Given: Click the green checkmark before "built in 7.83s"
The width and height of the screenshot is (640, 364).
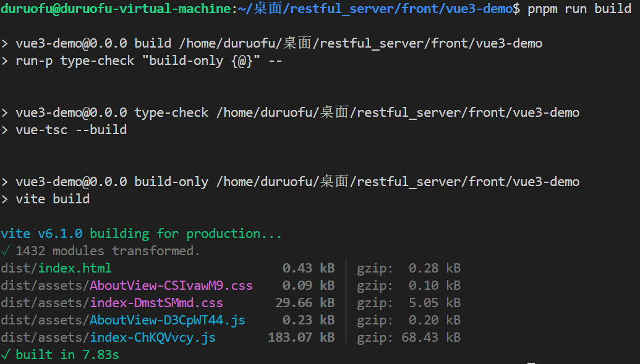Looking at the screenshot, I should [x=6, y=355].
